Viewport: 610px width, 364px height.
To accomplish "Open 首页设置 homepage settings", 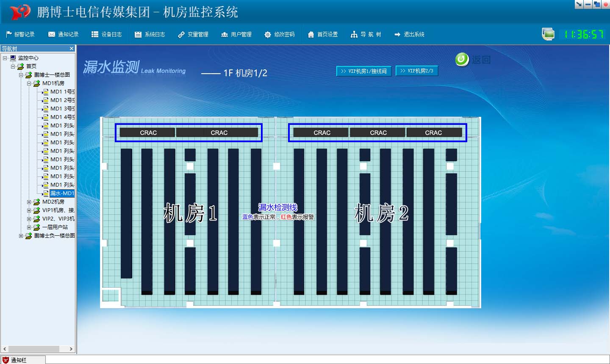I will coord(323,34).
